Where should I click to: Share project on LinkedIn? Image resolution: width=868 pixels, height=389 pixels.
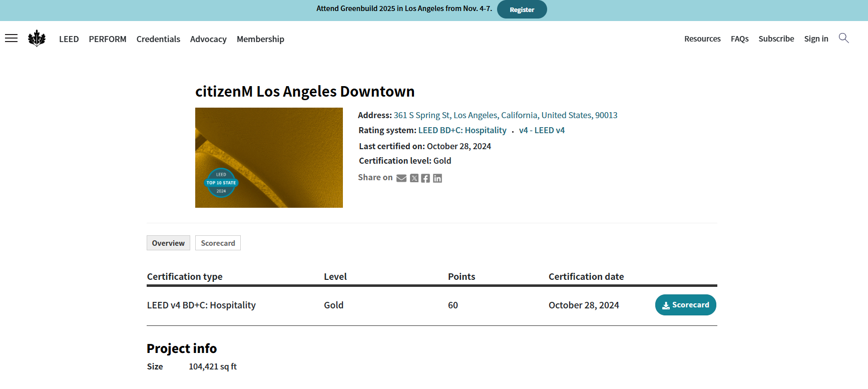tap(438, 178)
